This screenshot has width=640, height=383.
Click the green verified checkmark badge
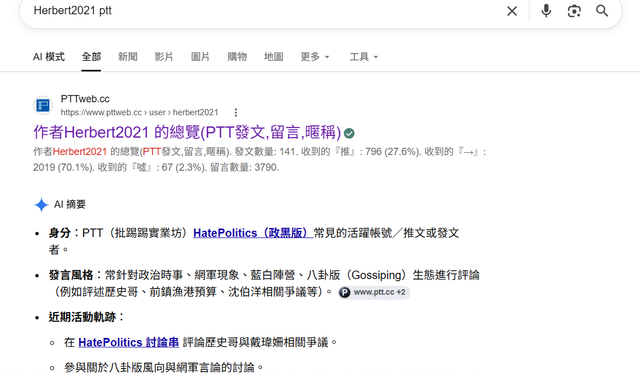(349, 133)
